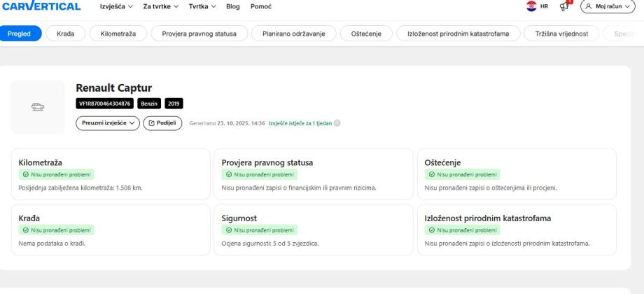This screenshot has height=294, width=644.
Task: Open the Izvješća dropdown menu
Action: (x=116, y=6)
